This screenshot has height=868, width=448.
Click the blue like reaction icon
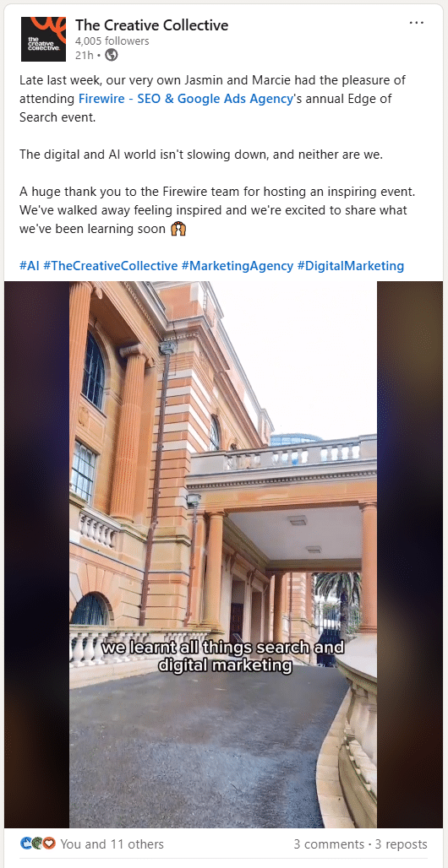[26, 844]
